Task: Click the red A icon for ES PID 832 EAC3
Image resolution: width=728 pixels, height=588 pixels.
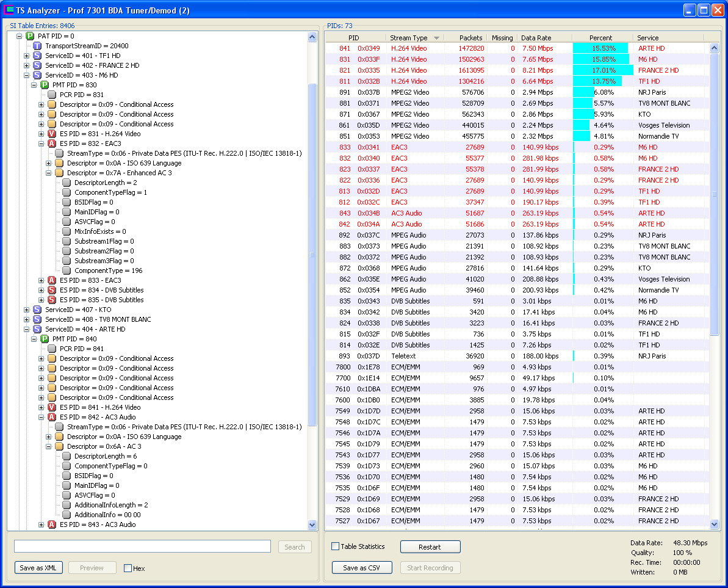Action: (52, 143)
